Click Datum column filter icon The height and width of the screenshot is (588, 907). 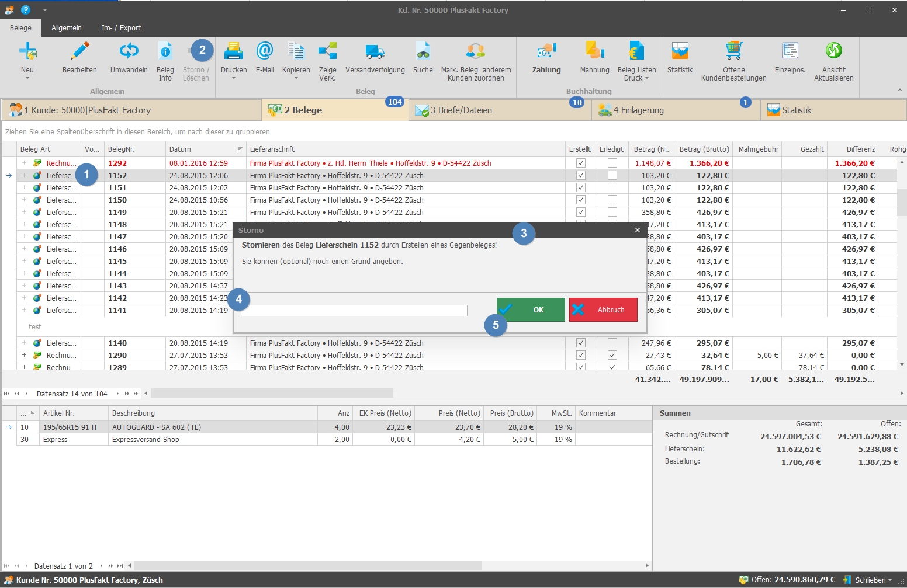[x=240, y=149]
